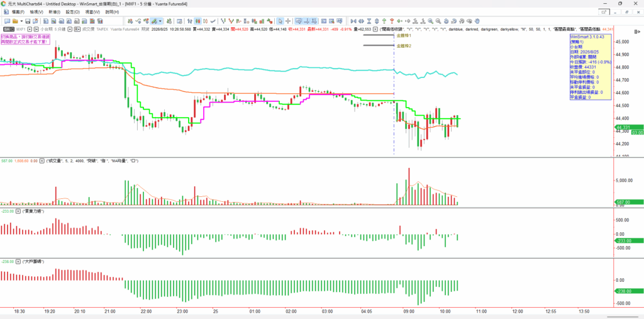
Task: Click the increase bar spacing icon
Action: (x=361, y=21)
